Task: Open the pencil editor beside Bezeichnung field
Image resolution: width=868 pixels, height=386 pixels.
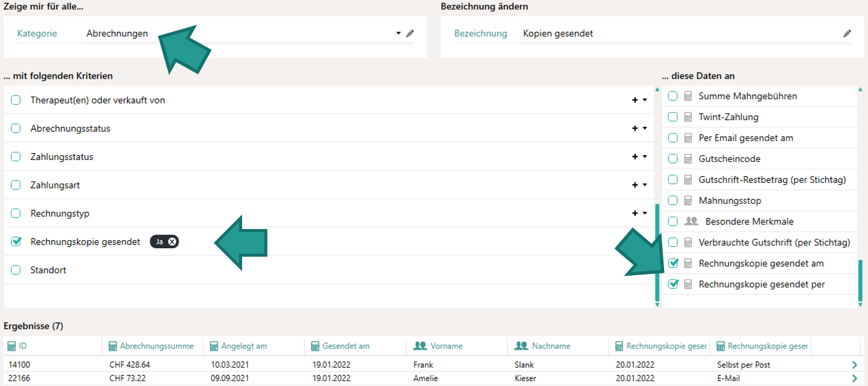Action: [848, 33]
